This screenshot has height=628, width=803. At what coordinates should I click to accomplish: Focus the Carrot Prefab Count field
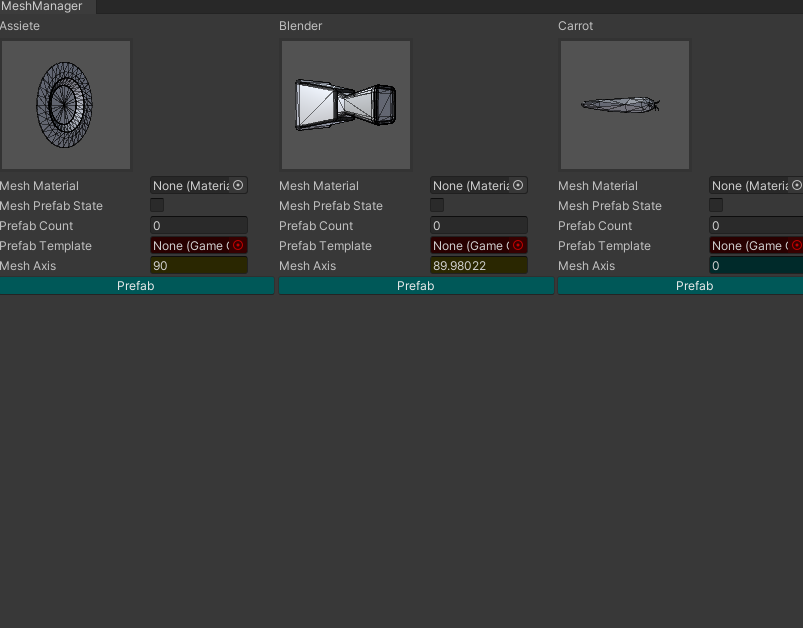tap(756, 225)
